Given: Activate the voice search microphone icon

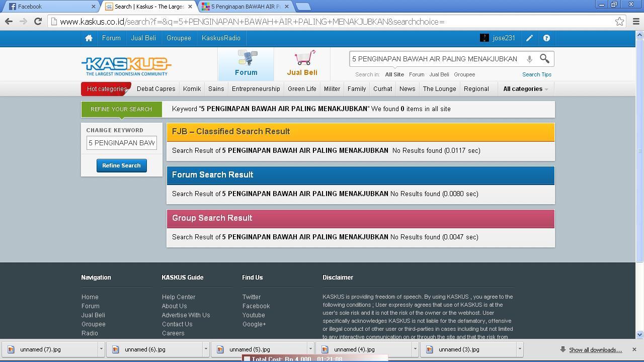Looking at the screenshot, I should [529, 59].
